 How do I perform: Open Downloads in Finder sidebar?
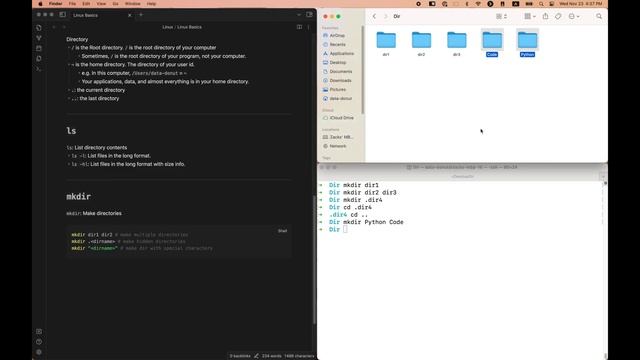(340, 80)
